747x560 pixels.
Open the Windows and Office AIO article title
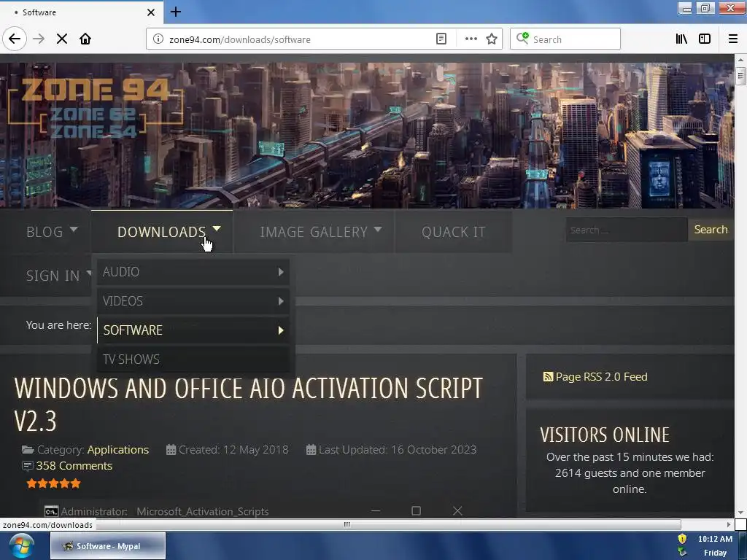(x=248, y=404)
